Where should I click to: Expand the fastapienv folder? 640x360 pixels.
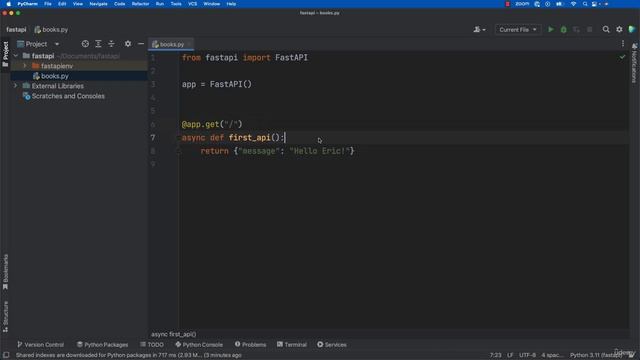[25, 66]
